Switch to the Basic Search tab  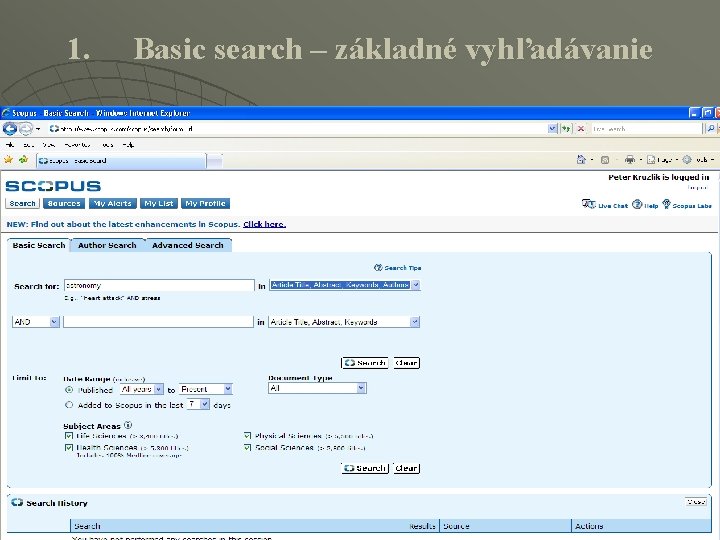[x=39, y=245]
